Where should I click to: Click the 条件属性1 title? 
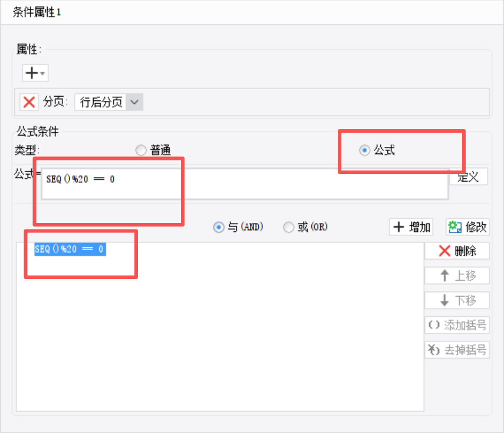tap(37, 12)
